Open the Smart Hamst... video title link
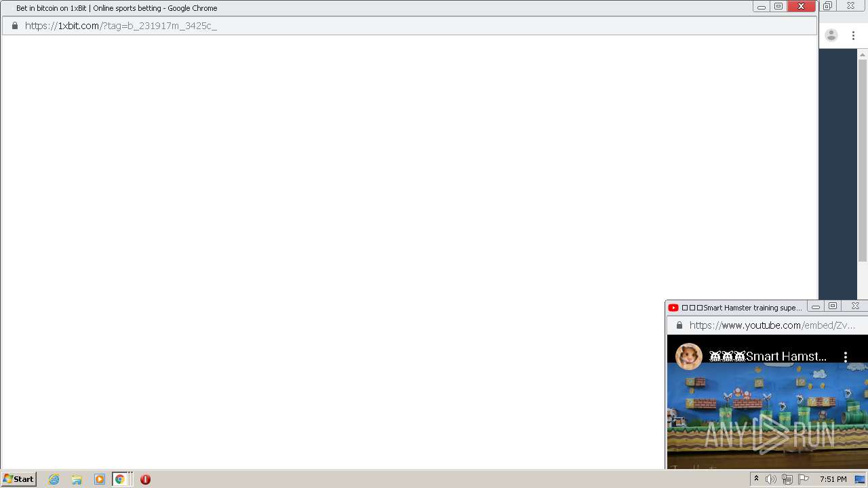 click(x=768, y=357)
